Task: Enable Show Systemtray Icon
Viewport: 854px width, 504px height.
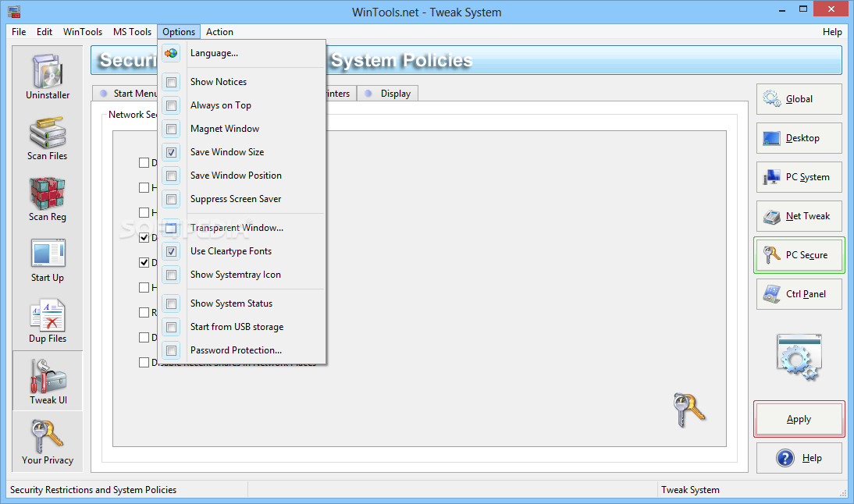Action: (x=242, y=275)
